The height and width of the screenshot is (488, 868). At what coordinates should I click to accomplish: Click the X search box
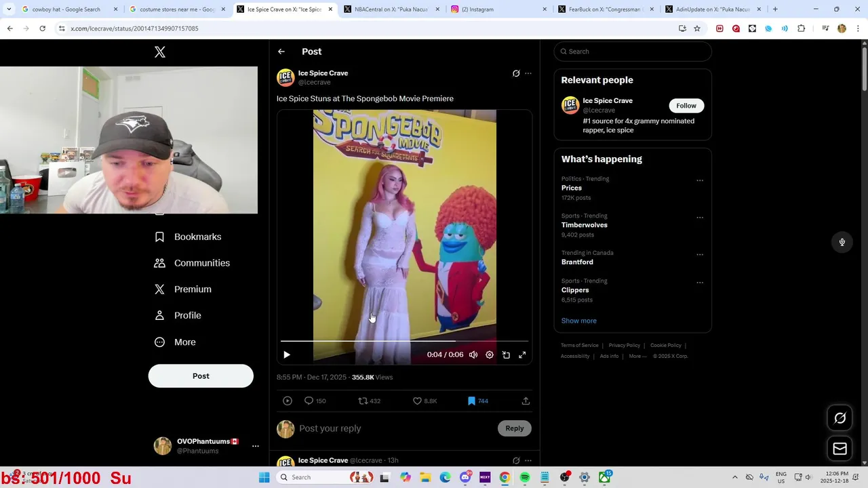633,52
